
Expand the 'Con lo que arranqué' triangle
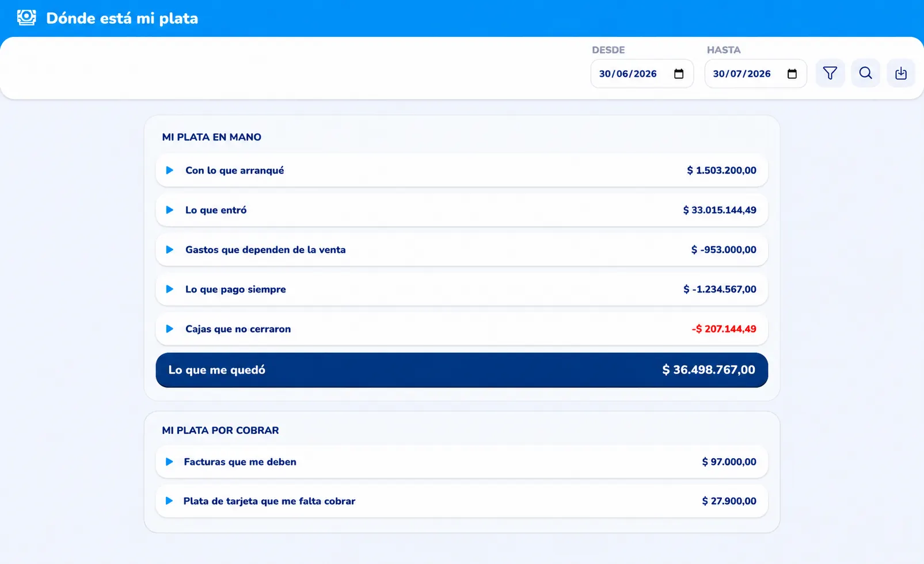pos(170,170)
